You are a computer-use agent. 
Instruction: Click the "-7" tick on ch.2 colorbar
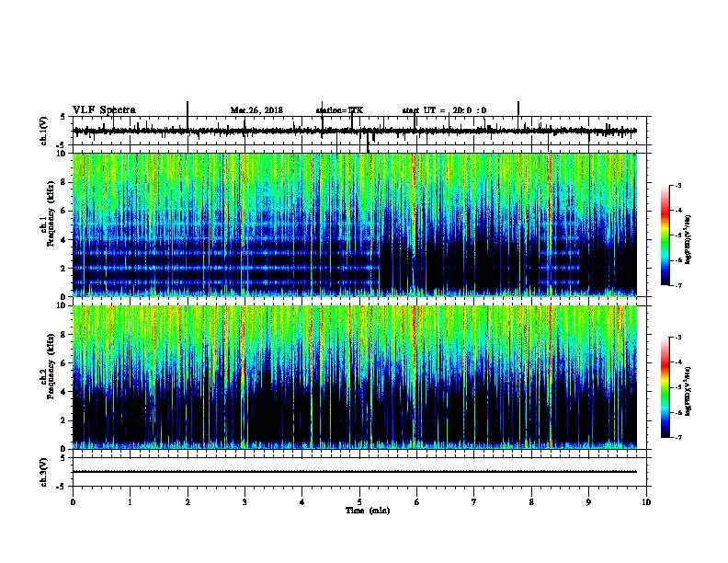[677, 437]
